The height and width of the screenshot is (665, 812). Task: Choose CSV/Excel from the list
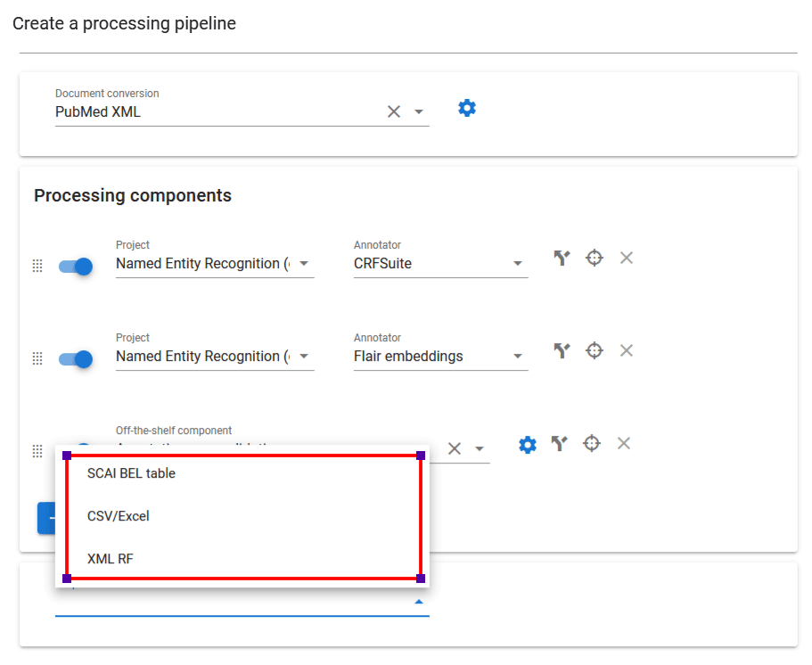(118, 516)
